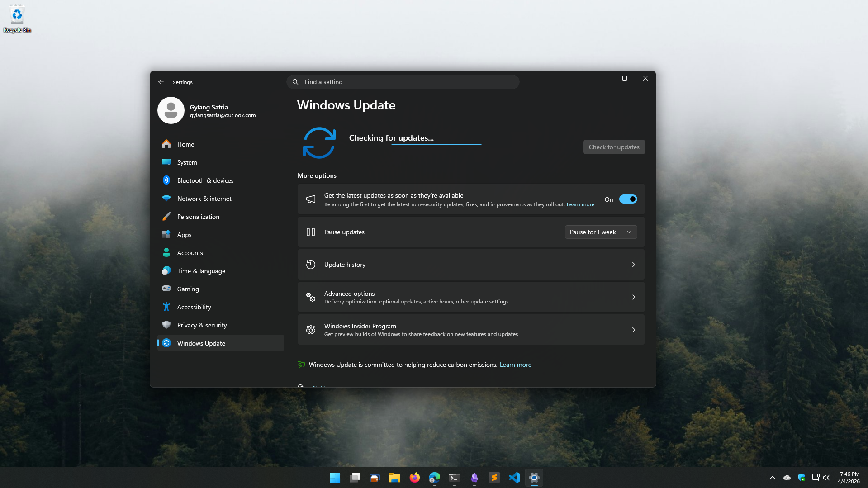Open Personalization settings in sidebar

pos(198,217)
